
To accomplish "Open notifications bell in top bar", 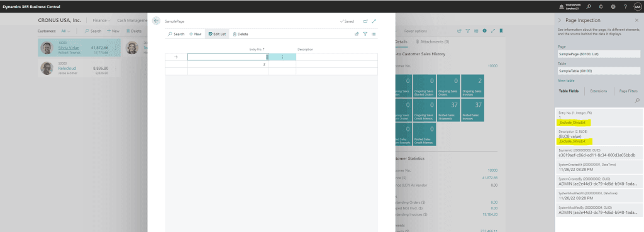I will 601,6.
